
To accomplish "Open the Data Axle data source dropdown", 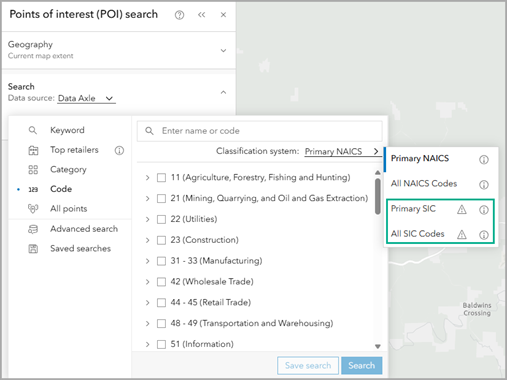I will coord(86,98).
